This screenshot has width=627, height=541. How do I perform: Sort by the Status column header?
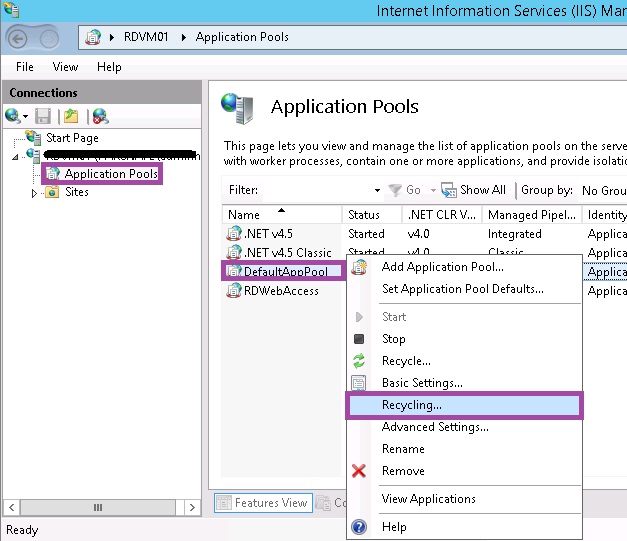coord(371,215)
